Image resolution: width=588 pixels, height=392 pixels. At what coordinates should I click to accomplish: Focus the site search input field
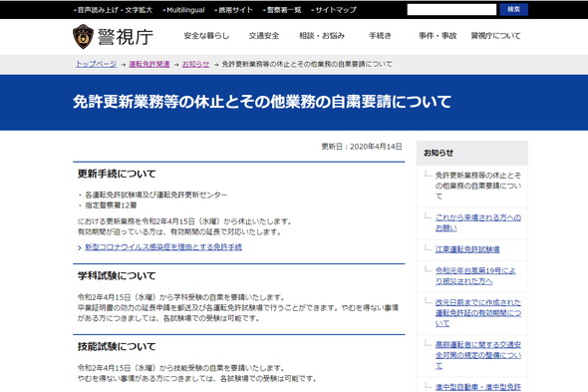point(451,10)
